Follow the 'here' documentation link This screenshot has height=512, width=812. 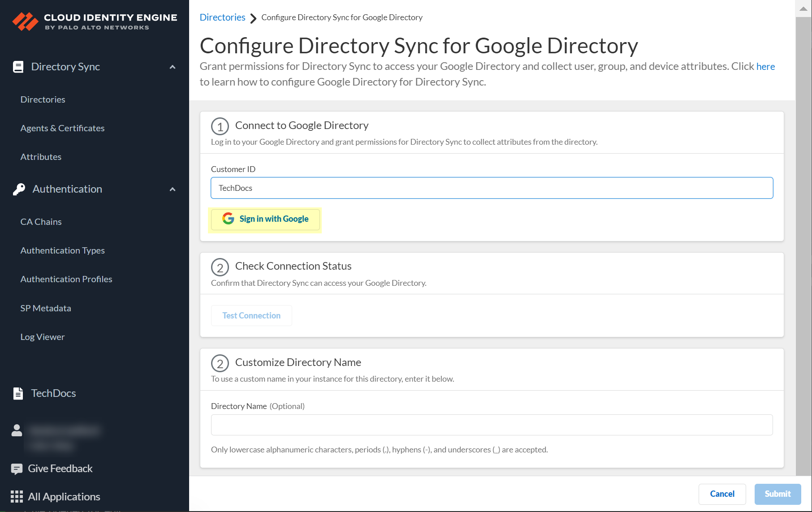click(x=765, y=66)
